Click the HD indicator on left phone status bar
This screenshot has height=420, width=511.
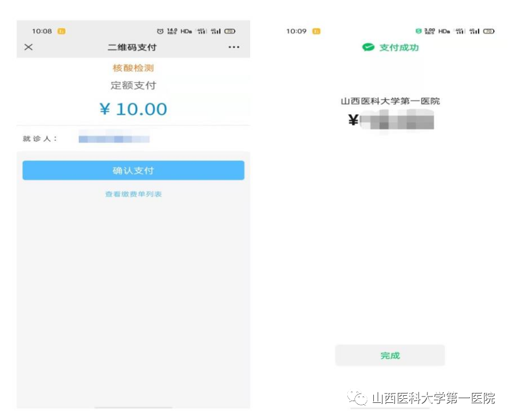[x=186, y=31]
